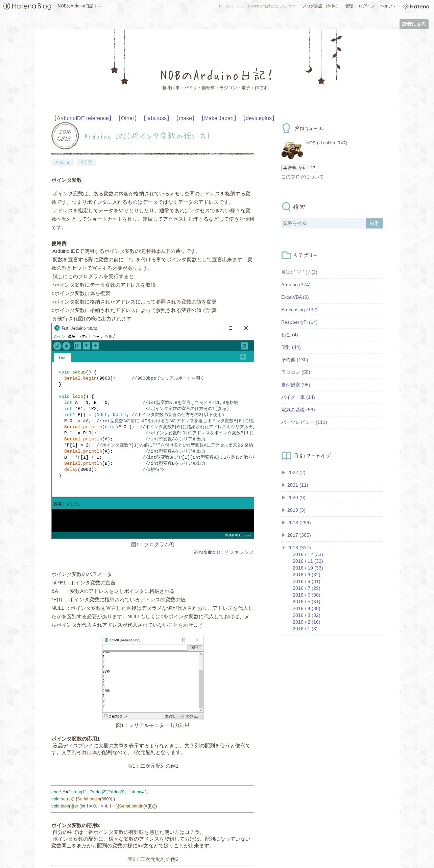Open the スケッチ menu in Arduino IDE
This screenshot has width=434, height=868.
[85, 336]
